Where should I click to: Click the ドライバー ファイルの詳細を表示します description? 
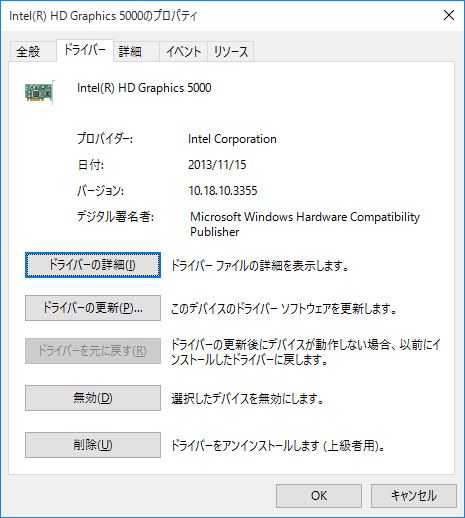260,266
